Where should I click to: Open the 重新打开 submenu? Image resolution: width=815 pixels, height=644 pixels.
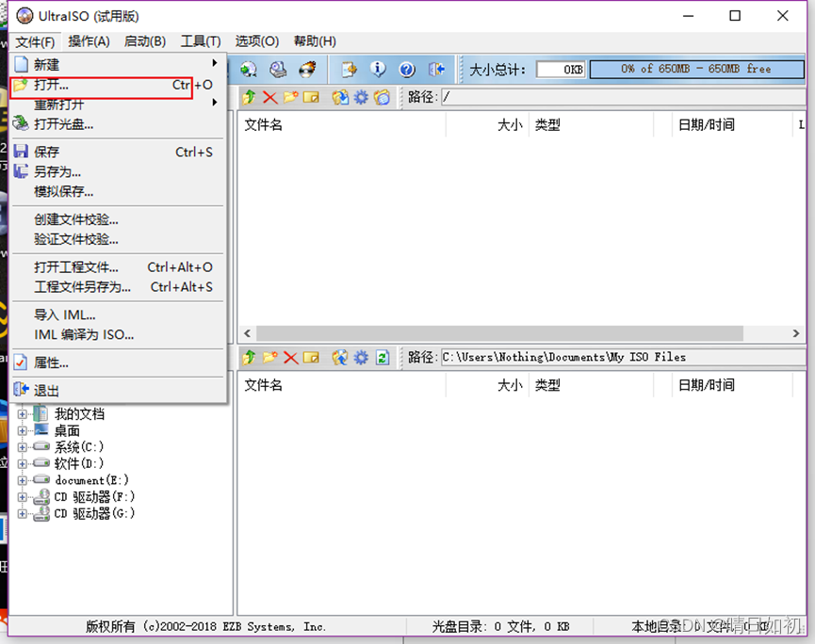tap(118, 104)
